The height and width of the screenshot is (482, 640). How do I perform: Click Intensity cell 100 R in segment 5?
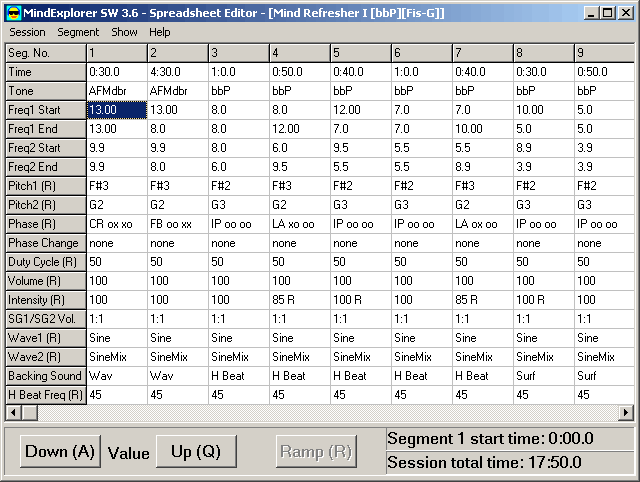click(360, 300)
